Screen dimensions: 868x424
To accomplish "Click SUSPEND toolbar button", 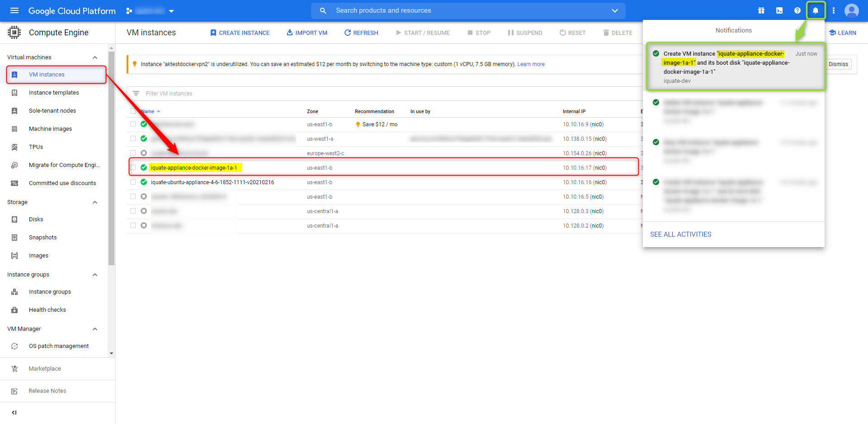I will 525,33.
